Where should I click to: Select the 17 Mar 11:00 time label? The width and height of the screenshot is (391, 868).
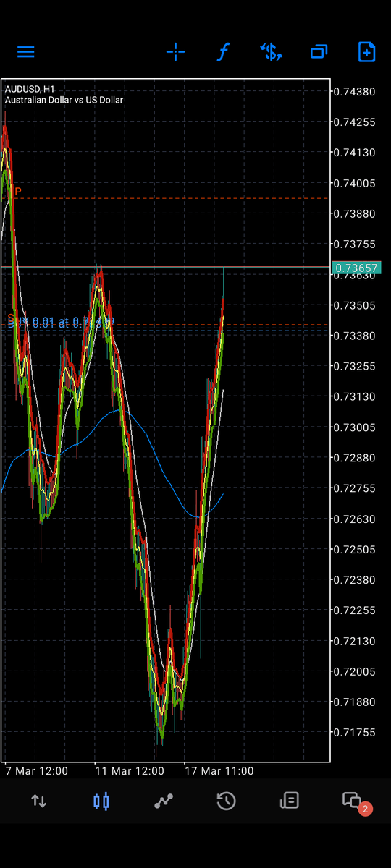pyautogui.click(x=219, y=771)
